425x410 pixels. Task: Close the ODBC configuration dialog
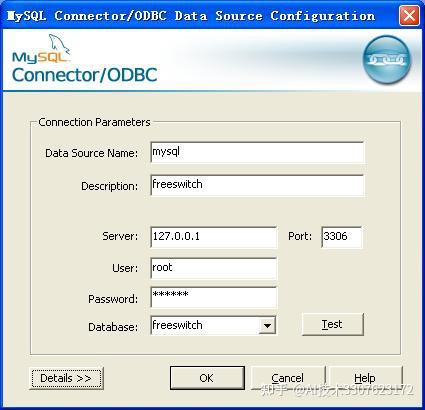409,15
